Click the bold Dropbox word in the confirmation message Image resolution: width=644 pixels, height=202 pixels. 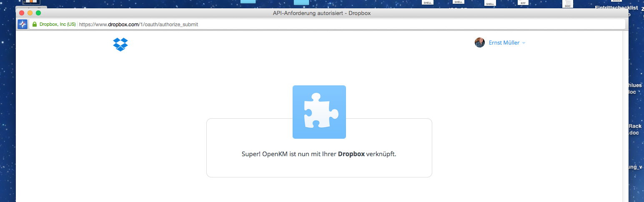[351, 154]
